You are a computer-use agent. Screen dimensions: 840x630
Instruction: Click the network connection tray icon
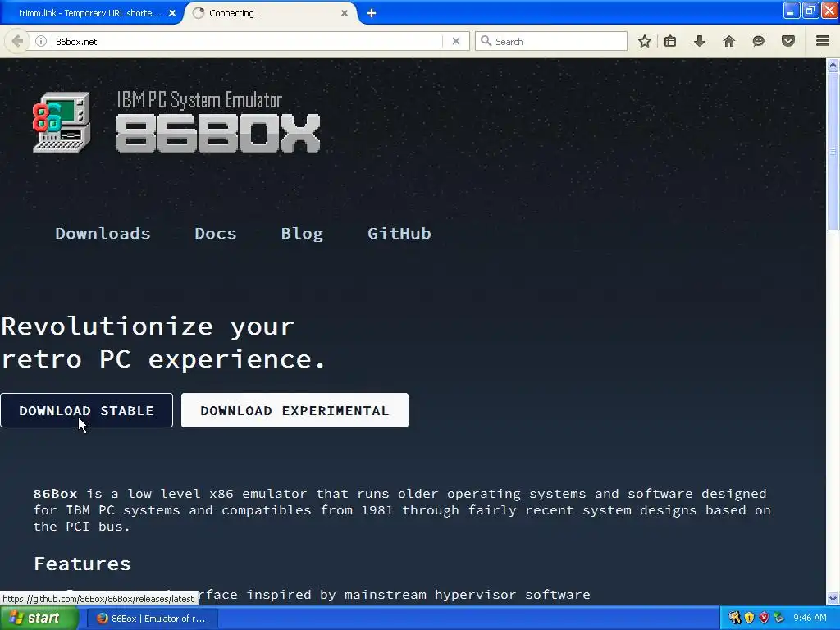pyautogui.click(x=779, y=619)
